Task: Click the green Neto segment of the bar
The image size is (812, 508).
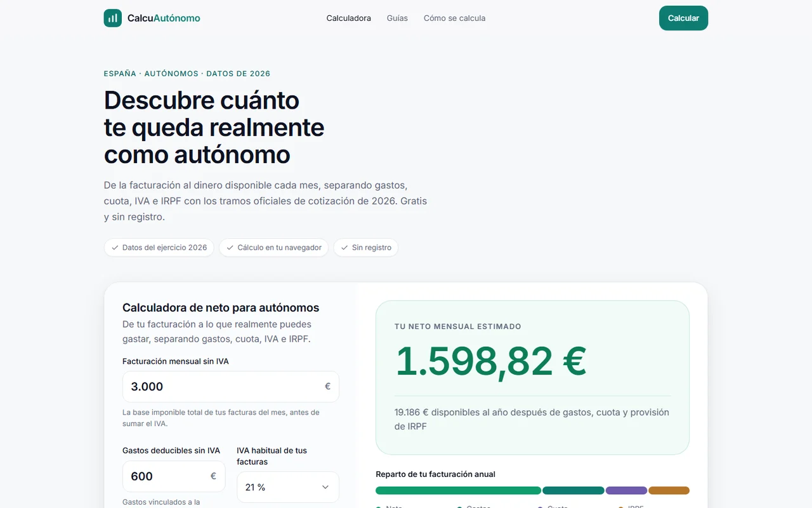Action: click(x=458, y=490)
